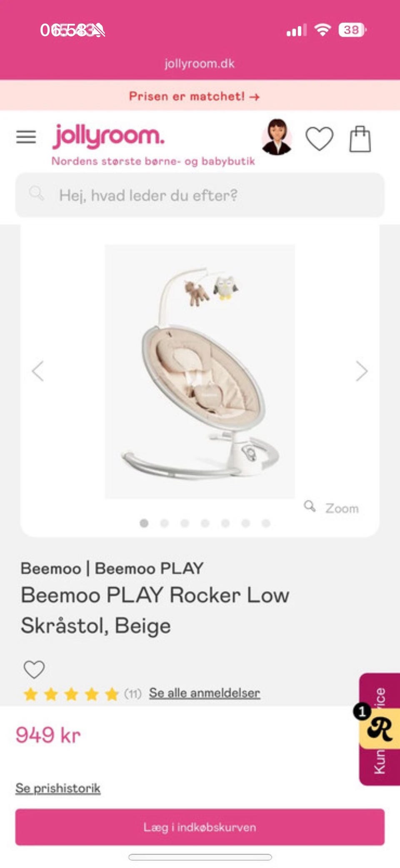Select the second image carousel dot

coord(165,523)
